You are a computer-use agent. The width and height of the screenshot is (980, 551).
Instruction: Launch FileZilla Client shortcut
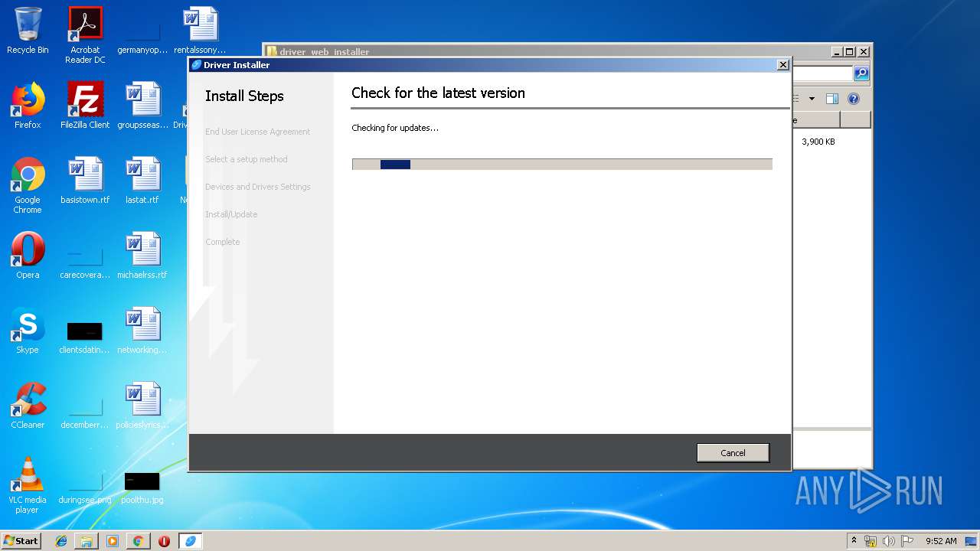coord(85,106)
